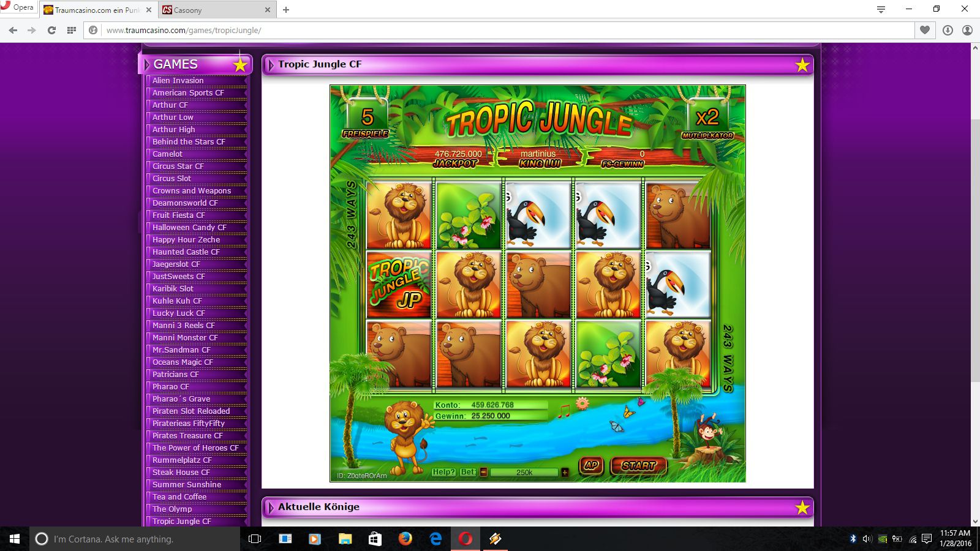Go forward in browser history
Viewport: 980px width, 551px height.
tap(32, 30)
